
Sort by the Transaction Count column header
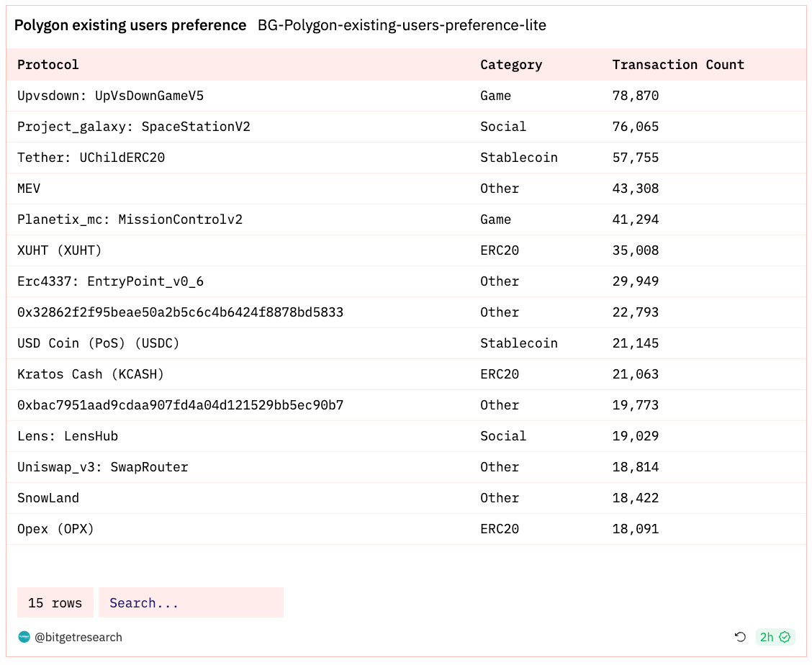tap(678, 65)
